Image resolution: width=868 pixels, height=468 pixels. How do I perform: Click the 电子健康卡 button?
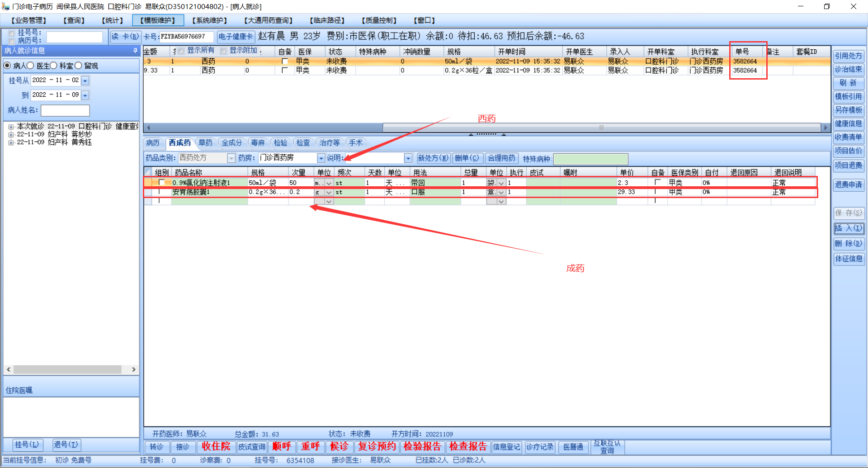[236, 37]
